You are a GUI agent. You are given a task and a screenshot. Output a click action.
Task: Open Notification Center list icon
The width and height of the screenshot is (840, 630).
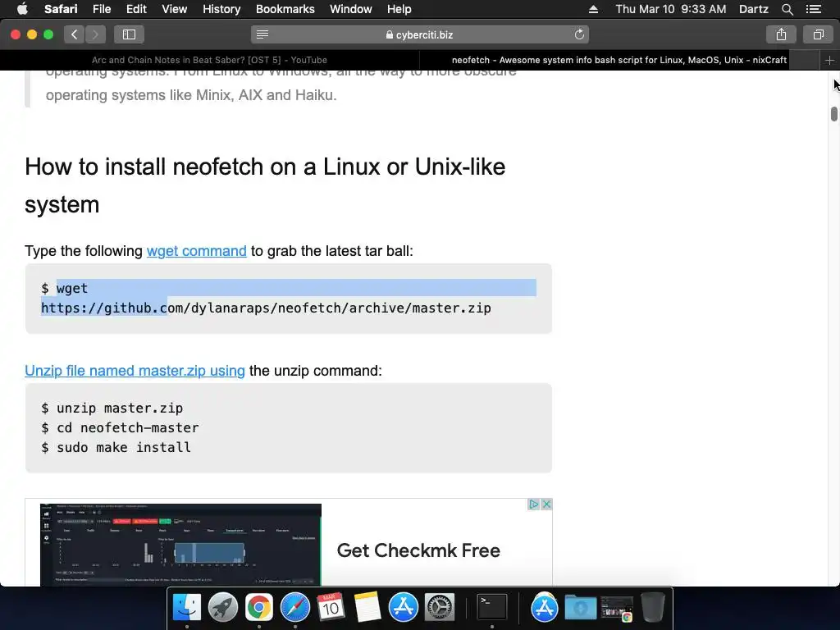point(813,9)
